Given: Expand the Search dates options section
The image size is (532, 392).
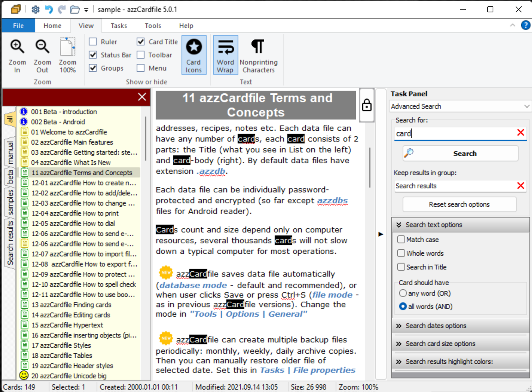Looking at the screenshot, I should (461, 326).
